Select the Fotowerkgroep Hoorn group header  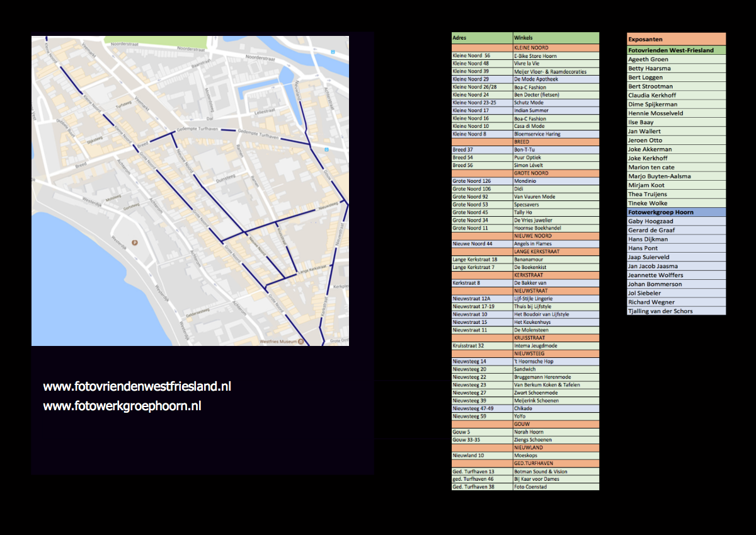(x=676, y=212)
